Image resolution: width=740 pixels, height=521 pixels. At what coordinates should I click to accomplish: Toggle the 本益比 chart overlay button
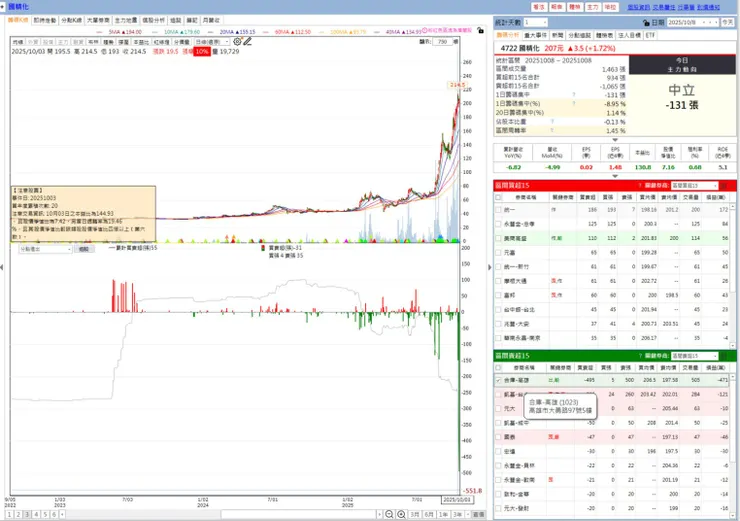141,42
